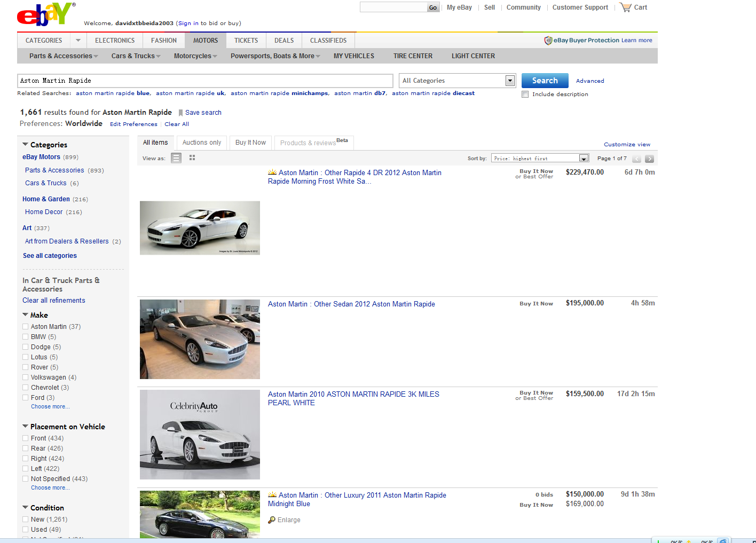
Task: Collapse the Make filter section
Action: [x=25, y=315]
